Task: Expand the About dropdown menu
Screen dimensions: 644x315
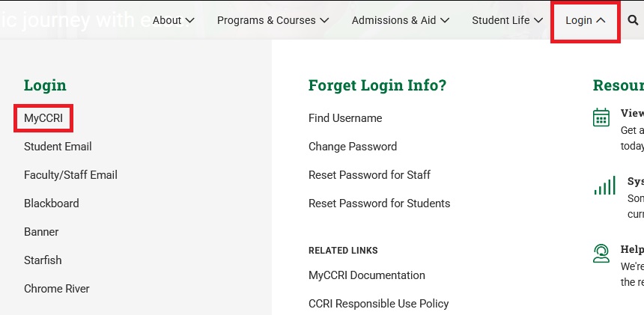Action: [x=173, y=20]
